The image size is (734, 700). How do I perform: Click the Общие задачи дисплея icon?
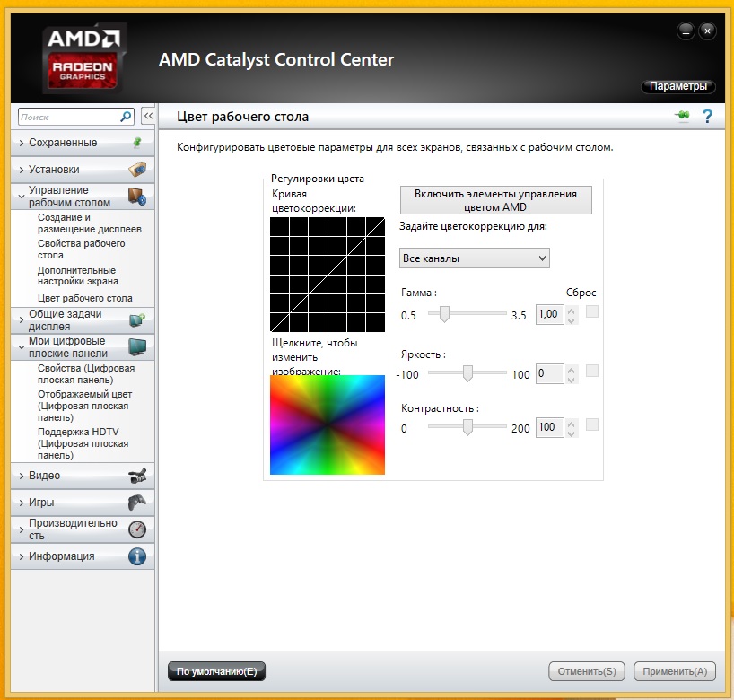[137, 319]
